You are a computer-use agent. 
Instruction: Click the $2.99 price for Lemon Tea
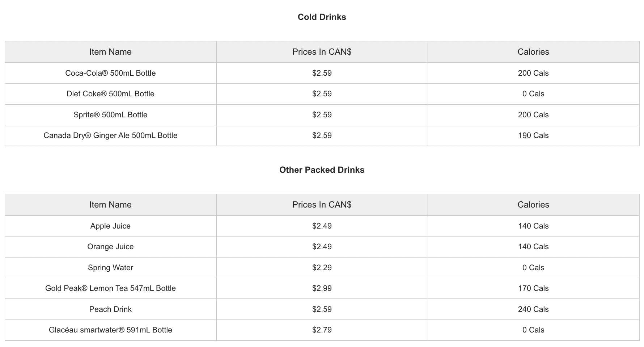click(x=322, y=288)
